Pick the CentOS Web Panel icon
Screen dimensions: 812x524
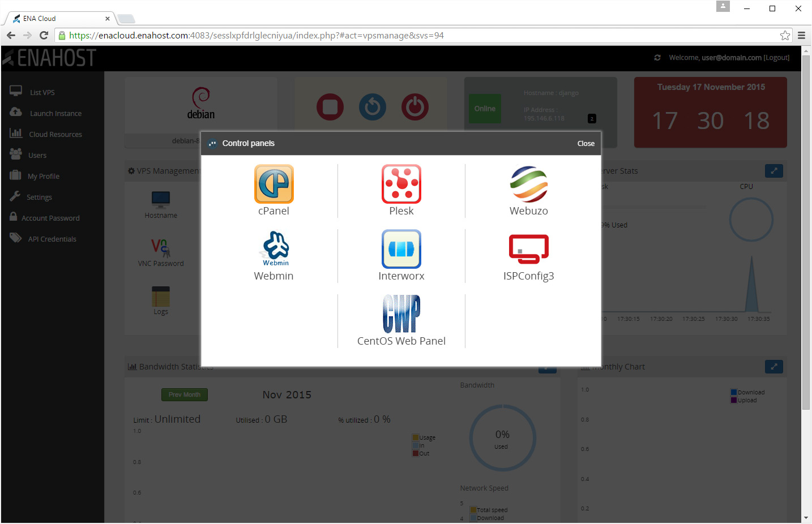pos(401,314)
